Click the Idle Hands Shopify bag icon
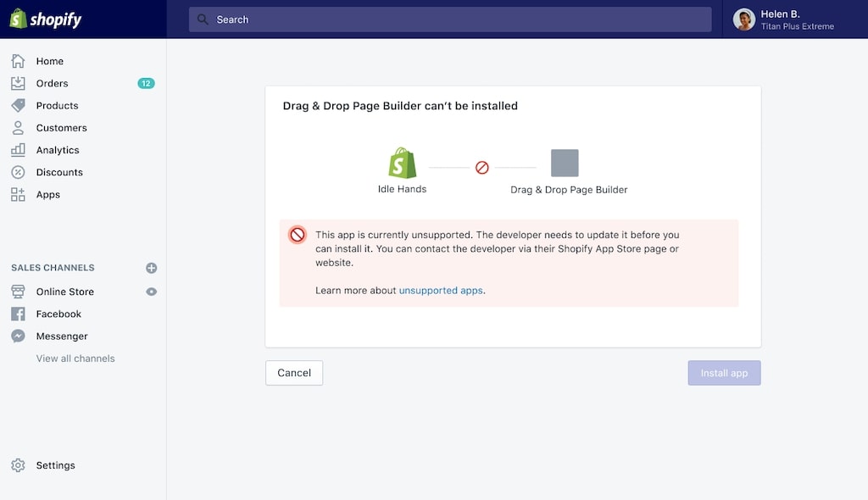The height and width of the screenshot is (500, 868). pos(403,163)
